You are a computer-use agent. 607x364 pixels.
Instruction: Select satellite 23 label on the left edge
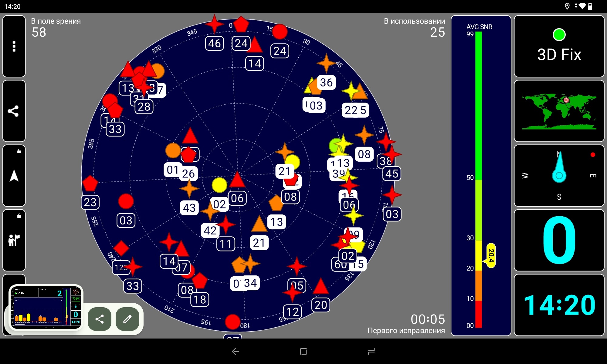(90, 202)
